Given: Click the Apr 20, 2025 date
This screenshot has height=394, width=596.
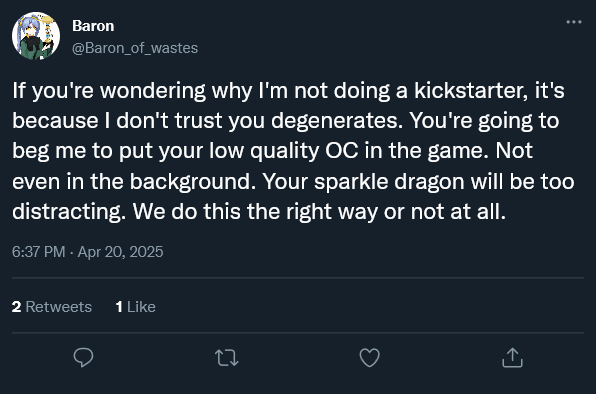Looking at the screenshot, I should 120,252.
